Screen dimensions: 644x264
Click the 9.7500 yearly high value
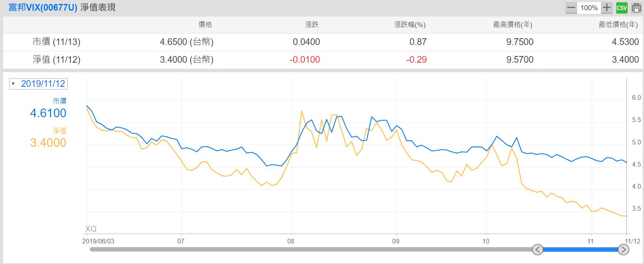(x=520, y=42)
